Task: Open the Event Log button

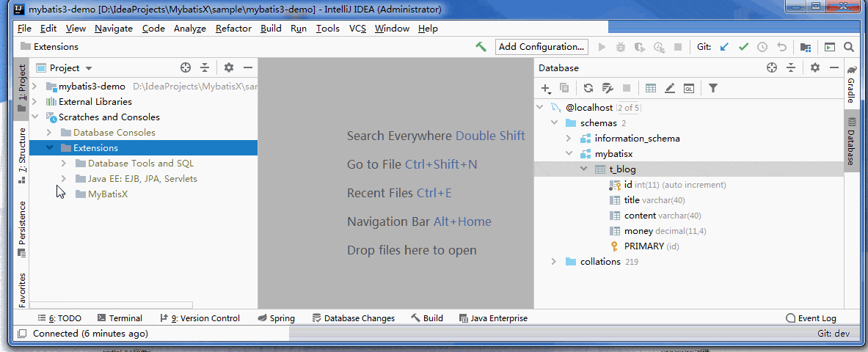Action: 811,318
